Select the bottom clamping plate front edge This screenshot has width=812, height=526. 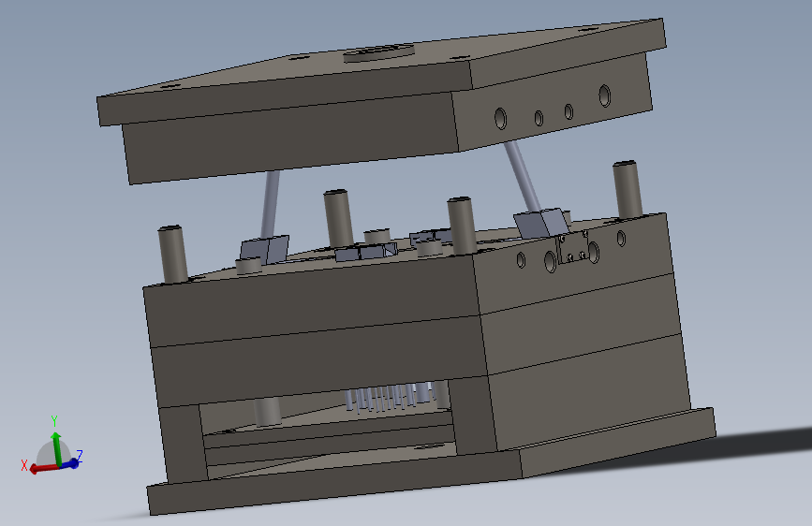point(334,483)
